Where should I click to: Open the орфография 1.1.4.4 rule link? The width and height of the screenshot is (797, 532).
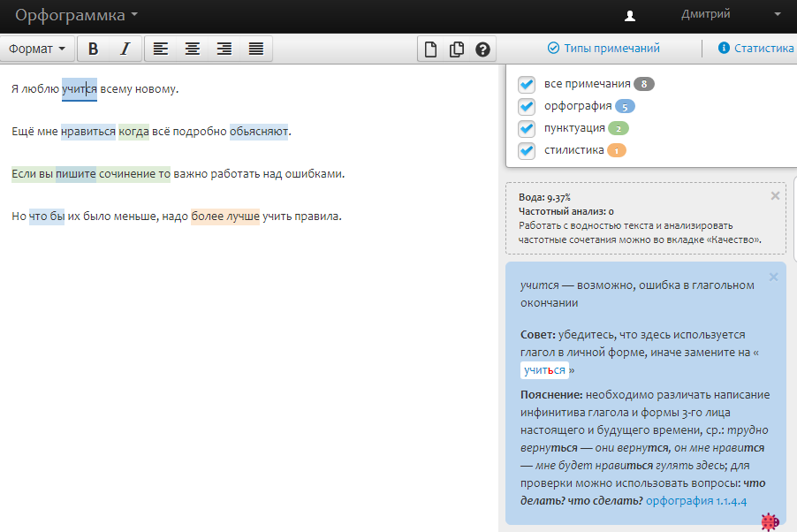(x=696, y=501)
